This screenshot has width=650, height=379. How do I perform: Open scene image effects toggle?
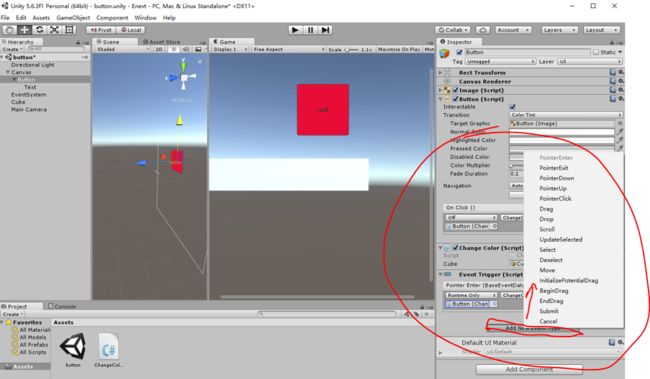point(199,49)
